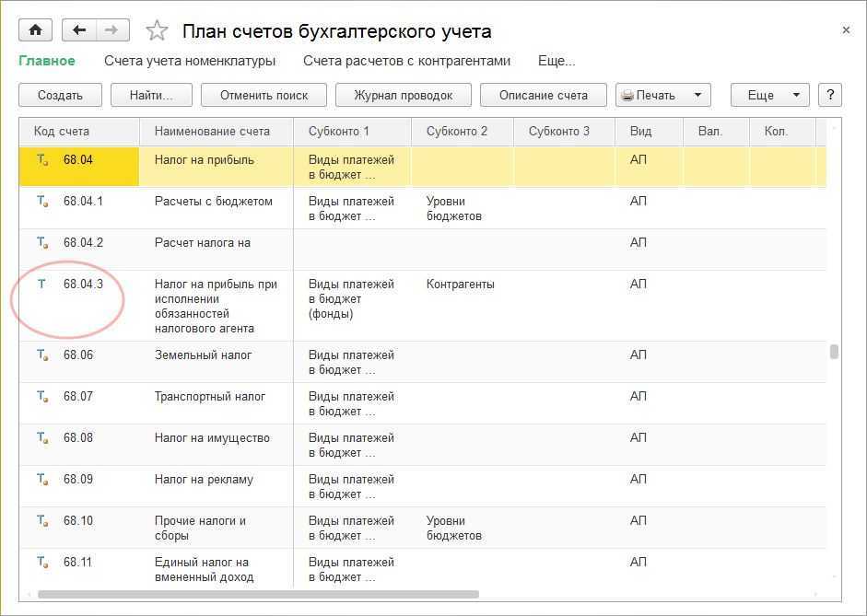Click the vertical scrollbar thumb
867x616 pixels.
tap(834, 352)
